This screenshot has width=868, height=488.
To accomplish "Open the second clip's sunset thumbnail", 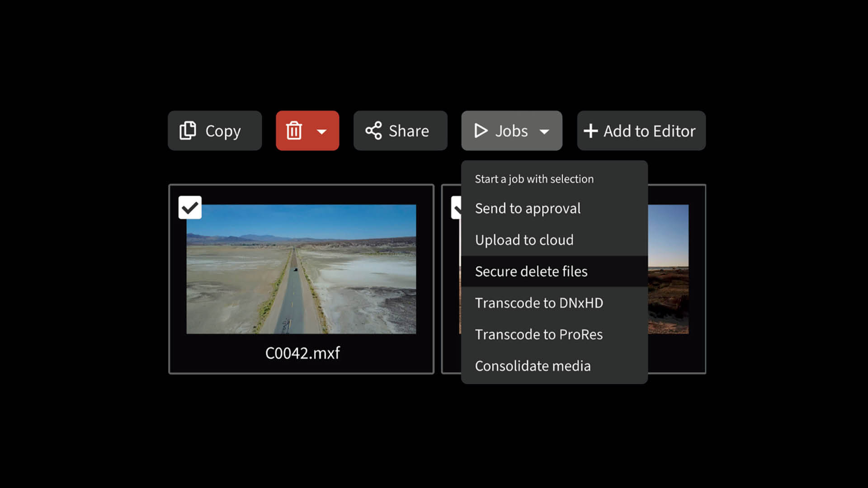I will tap(668, 269).
